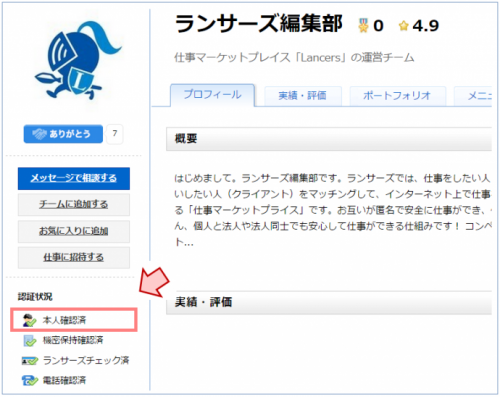This screenshot has height=397, width=500.
Task: Click the gold star rating icon
Action: 404,26
